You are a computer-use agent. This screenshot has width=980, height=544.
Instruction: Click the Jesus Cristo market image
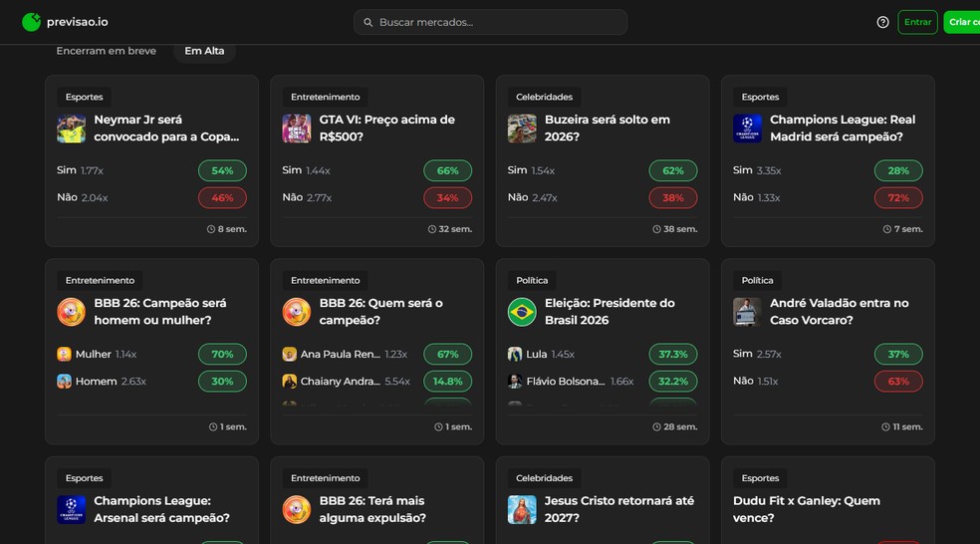(x=522, y=509)
